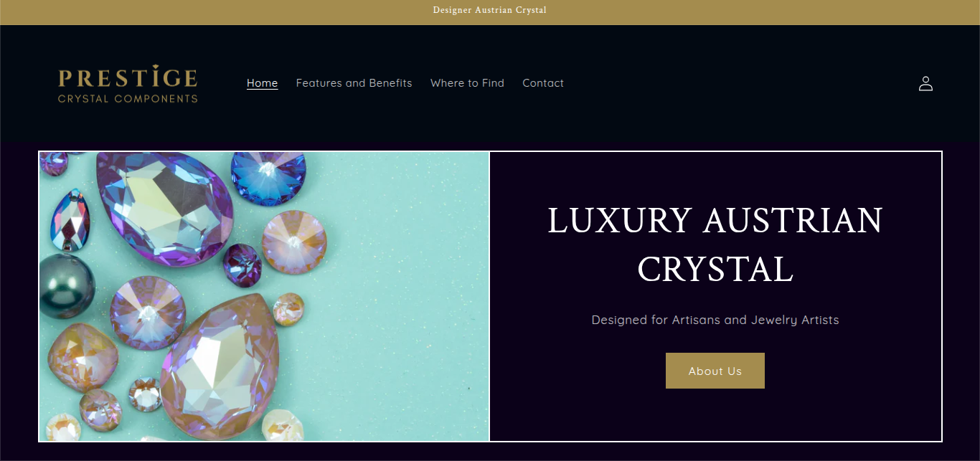Open the account login icon
Viewport: 980px width, 461px height.
(x=925, y=83)
